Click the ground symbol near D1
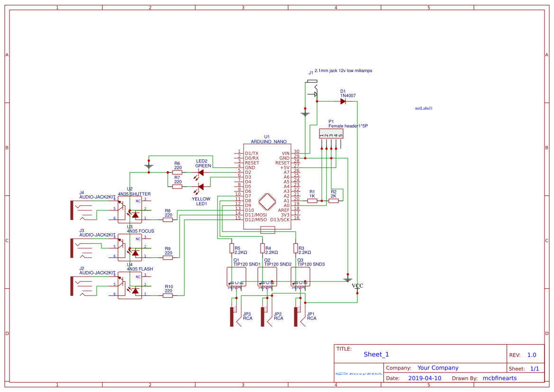 [x=306, y=112]
